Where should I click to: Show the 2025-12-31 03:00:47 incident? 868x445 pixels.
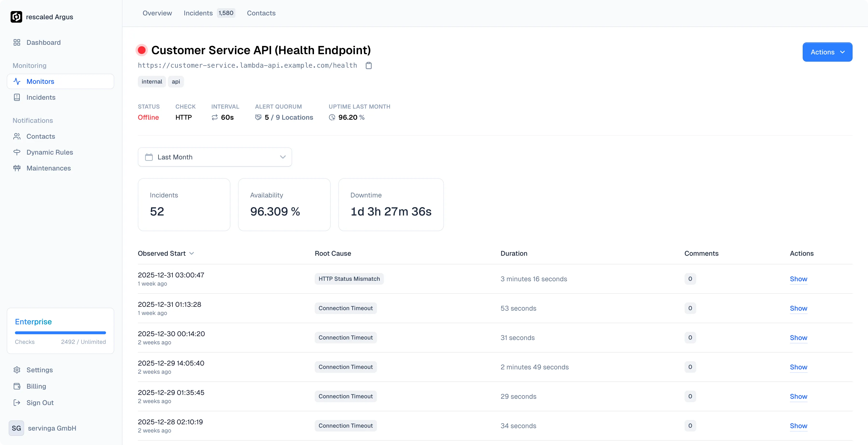click(798, 279)
